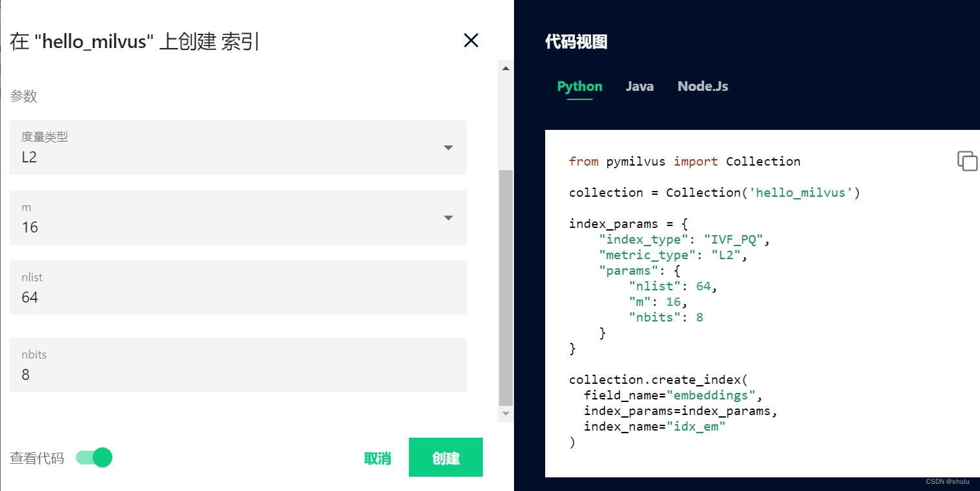Click the dialog's vertical scrollbar thumb

point(506,288)
